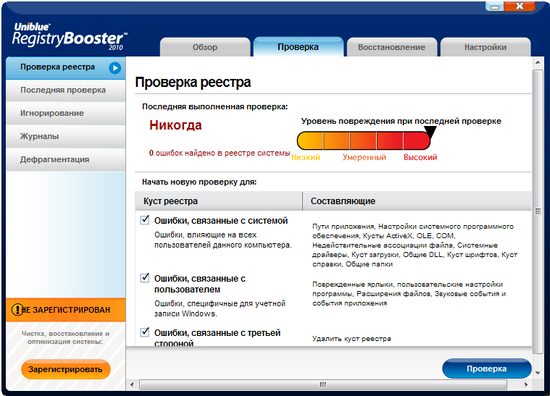Click the vertical scrollbar down arrow

[x=538, y=373]
